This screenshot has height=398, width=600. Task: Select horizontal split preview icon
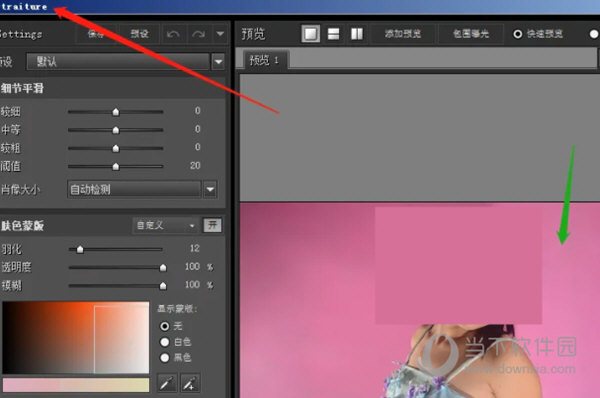[x=333, y=34]
